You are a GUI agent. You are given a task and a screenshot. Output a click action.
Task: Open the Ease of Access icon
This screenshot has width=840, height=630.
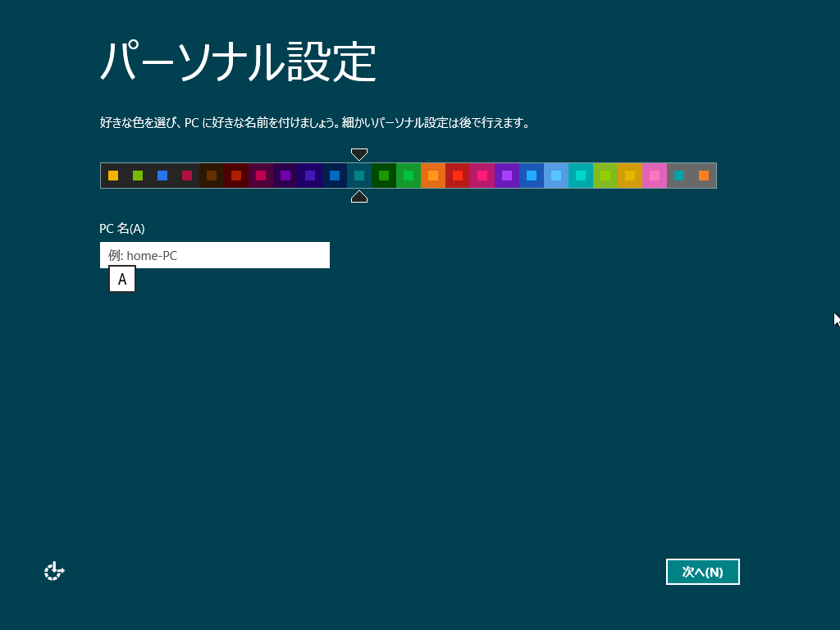pyautogui.click(x=54, y=572)
